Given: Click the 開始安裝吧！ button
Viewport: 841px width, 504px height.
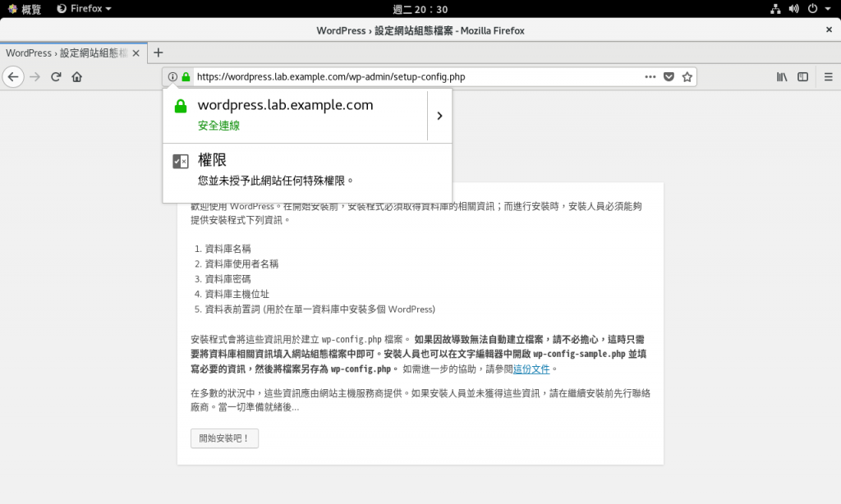Looking at the screenshot, I should coord(224,438).
